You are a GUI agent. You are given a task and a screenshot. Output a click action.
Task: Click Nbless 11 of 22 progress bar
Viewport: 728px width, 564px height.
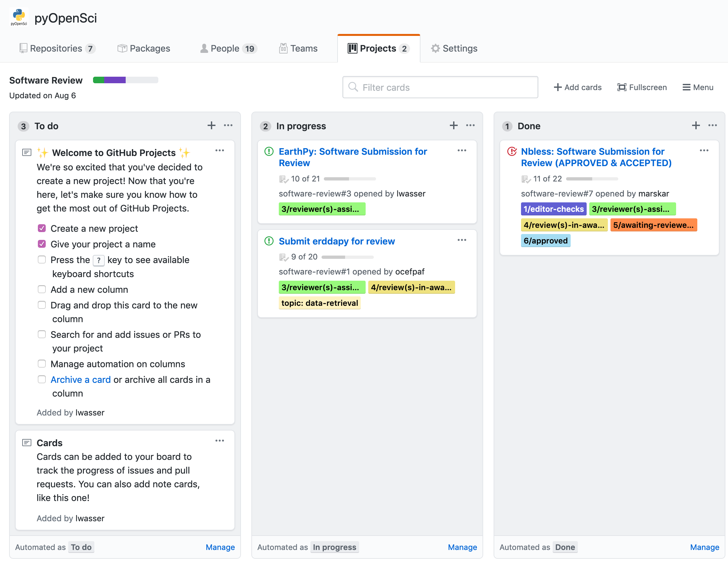[592, 179]
